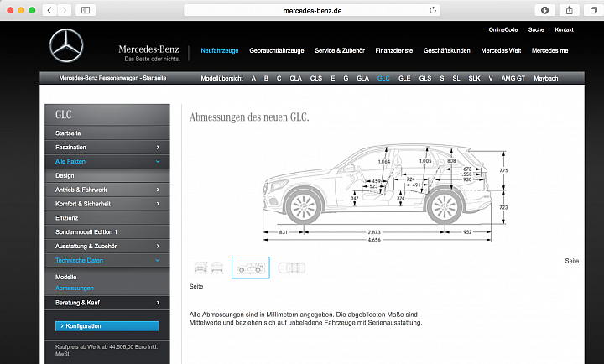Click the Mercedes-Benz star logo
This screenshot has width=604, height=364.
pos(66,45)
